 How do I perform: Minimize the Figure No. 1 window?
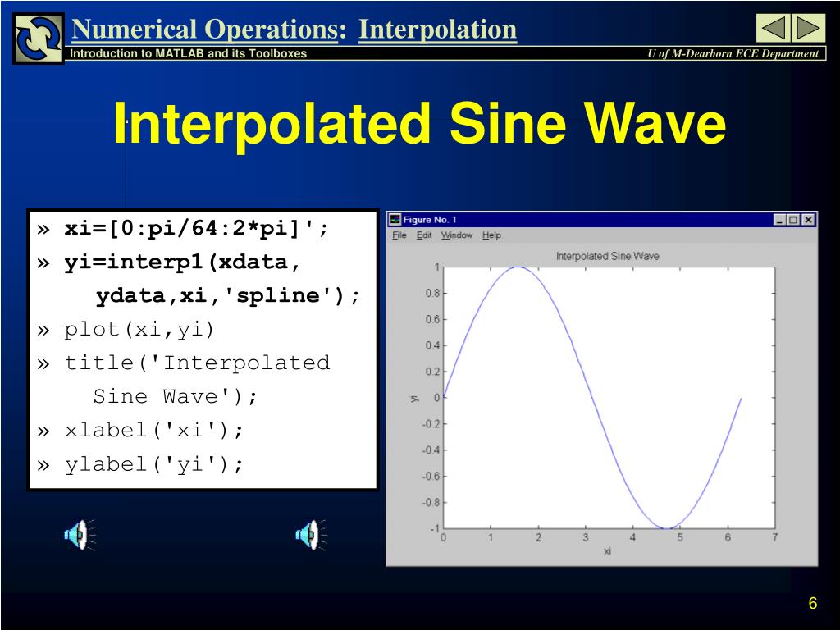[780, 220]
